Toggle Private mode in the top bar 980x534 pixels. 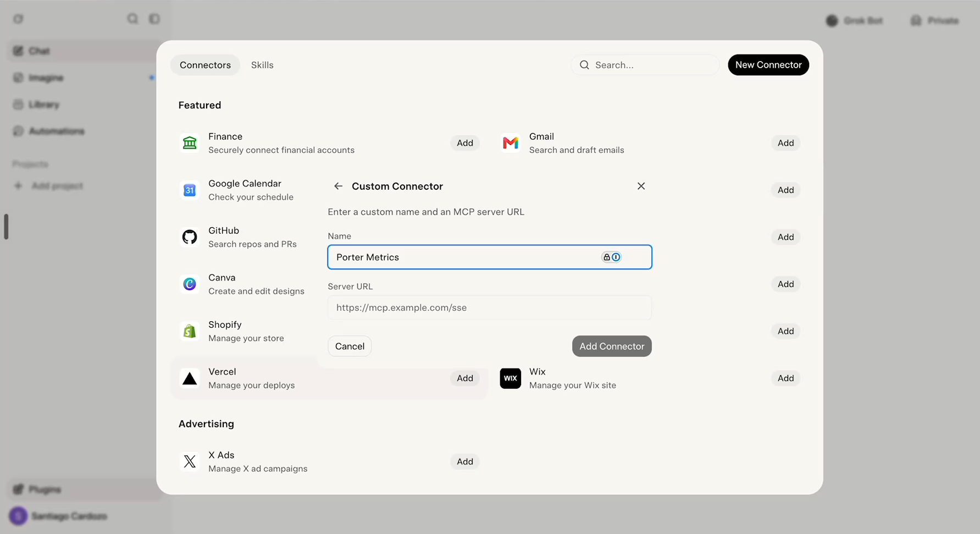[x=934, y=21]
